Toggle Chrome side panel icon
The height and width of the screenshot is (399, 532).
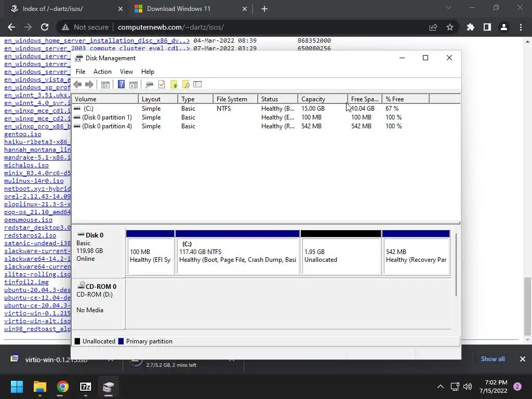tap(487, 27)
